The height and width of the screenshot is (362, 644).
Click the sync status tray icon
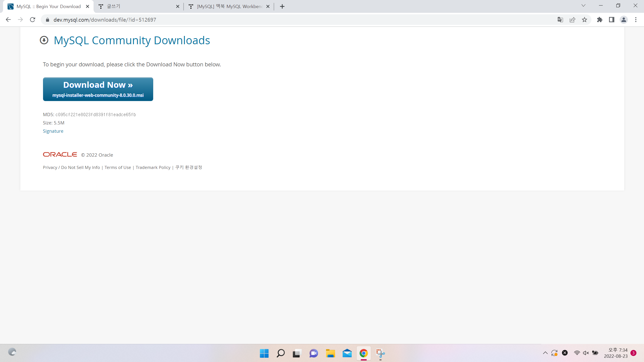554,353
